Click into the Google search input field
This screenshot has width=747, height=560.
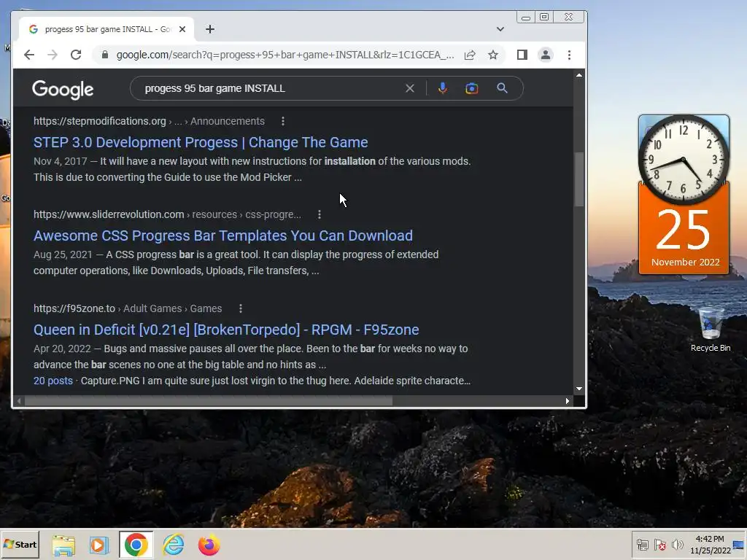point(271,88)
